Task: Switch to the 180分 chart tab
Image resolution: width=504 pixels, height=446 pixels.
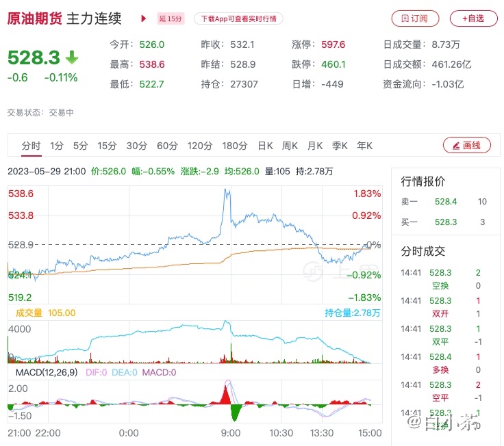Action: click(x=235, y=146)
